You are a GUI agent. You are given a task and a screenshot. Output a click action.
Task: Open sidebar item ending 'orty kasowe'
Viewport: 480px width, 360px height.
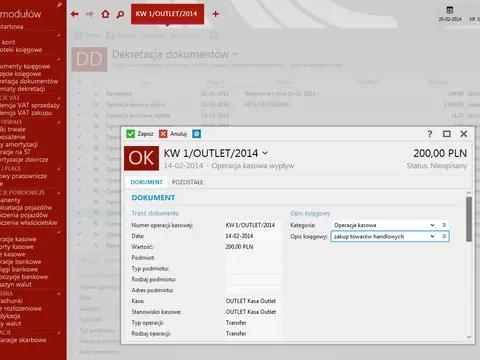click(x=17, y=247)
